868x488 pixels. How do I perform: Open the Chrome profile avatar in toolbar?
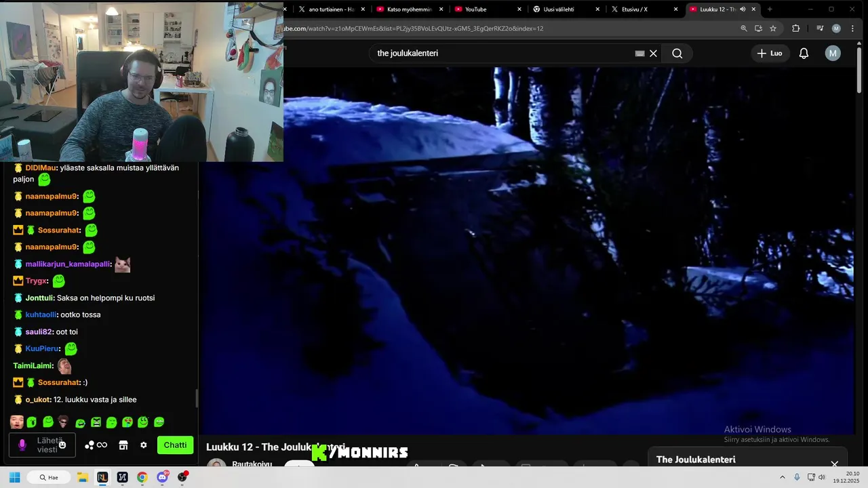coord(836,28)
